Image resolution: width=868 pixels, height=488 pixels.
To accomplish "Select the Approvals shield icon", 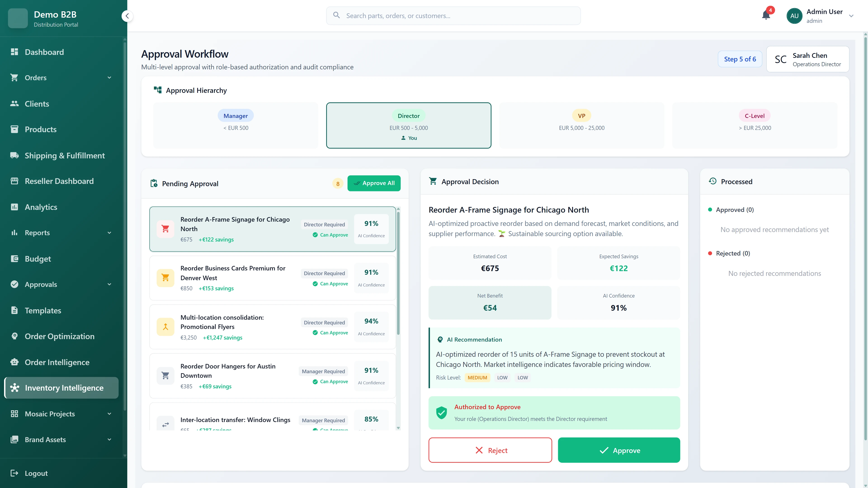I will (14, 284).
